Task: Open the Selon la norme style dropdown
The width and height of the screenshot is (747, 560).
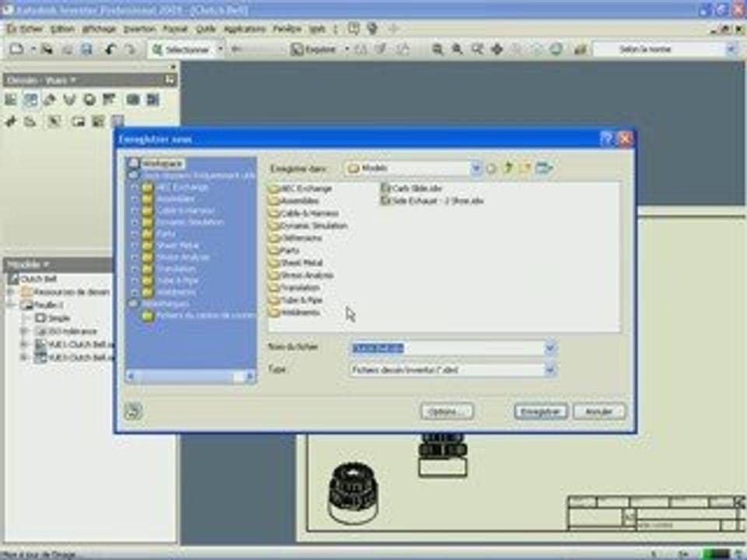Action: tap(731, 49)
